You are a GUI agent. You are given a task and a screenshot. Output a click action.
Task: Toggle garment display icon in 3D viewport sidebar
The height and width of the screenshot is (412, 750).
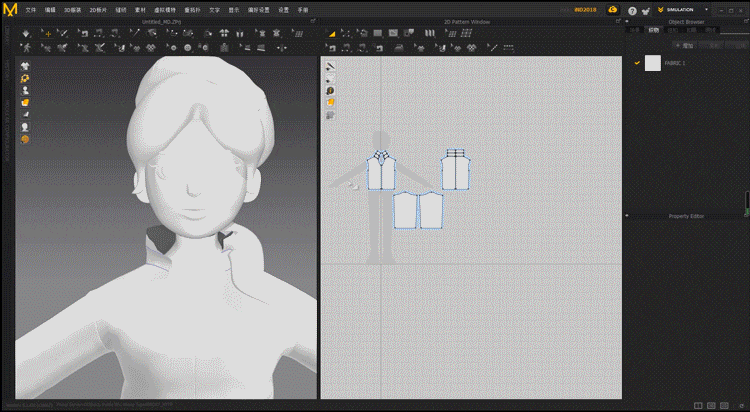click(x=25, y=66)
